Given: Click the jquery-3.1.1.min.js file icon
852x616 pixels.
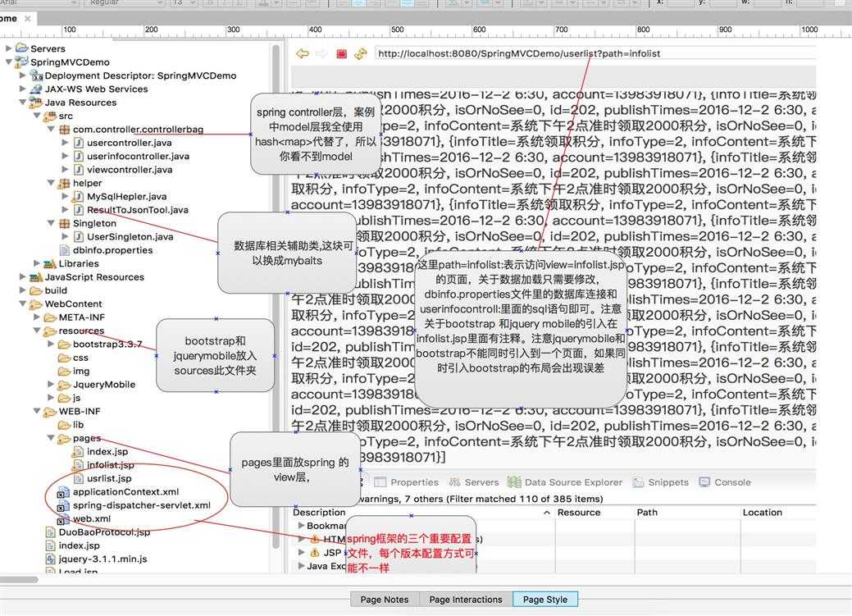Looking at the screenshot, I should pos(51,559).
